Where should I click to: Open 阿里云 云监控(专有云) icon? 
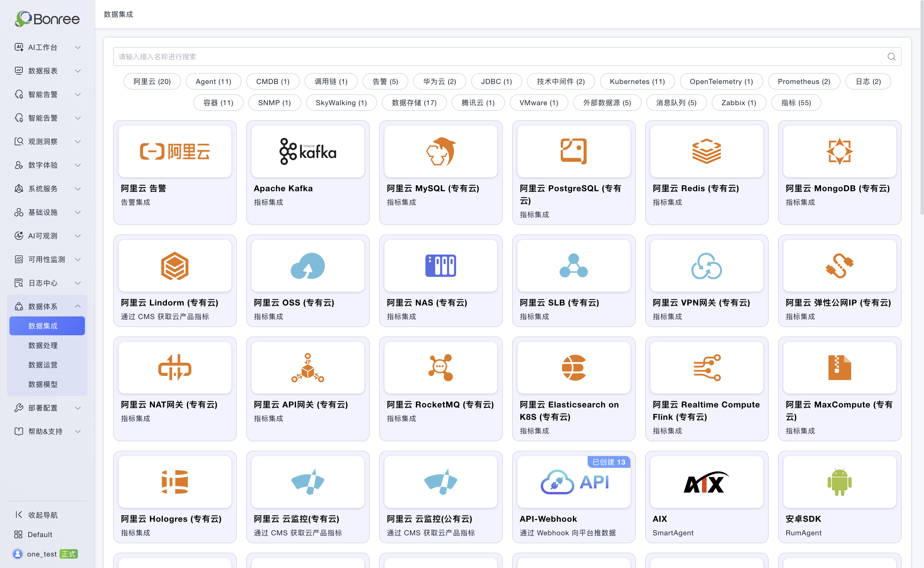(x=308, y=482)
